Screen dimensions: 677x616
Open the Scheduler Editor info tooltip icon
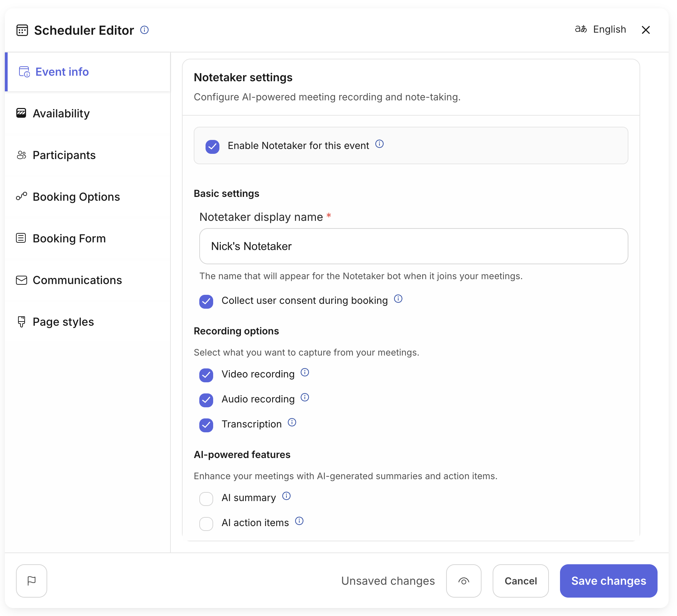pyautogui.click(x=144, y=30)
